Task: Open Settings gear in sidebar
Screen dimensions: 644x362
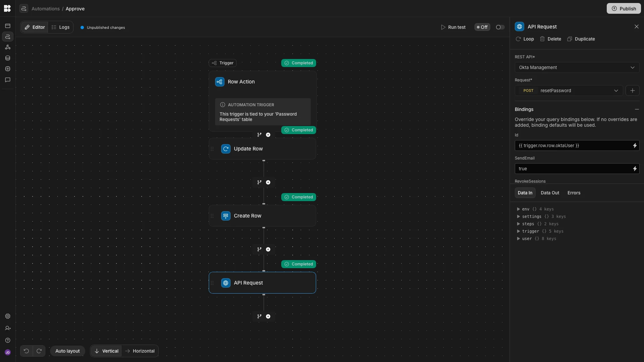Action: point(8,316)
